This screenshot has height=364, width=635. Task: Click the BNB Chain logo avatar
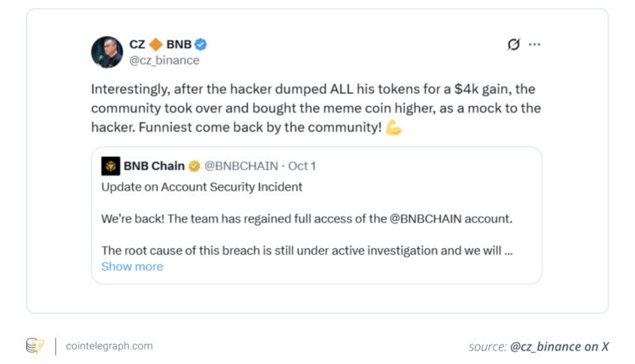110,166
